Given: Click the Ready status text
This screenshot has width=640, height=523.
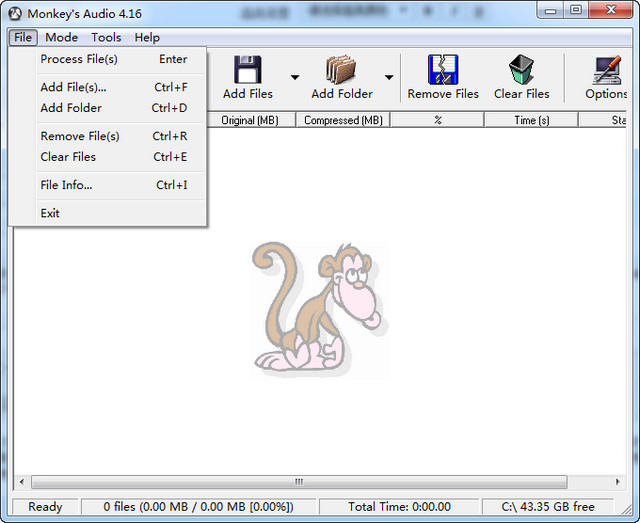Looking at the screenshot, I should coord(45,507).
